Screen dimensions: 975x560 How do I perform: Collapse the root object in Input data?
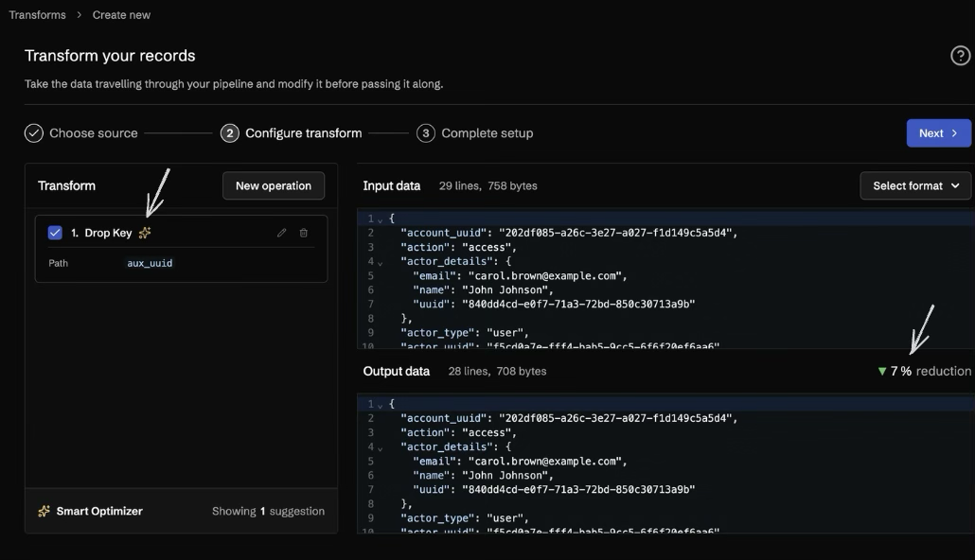[381, 219]
